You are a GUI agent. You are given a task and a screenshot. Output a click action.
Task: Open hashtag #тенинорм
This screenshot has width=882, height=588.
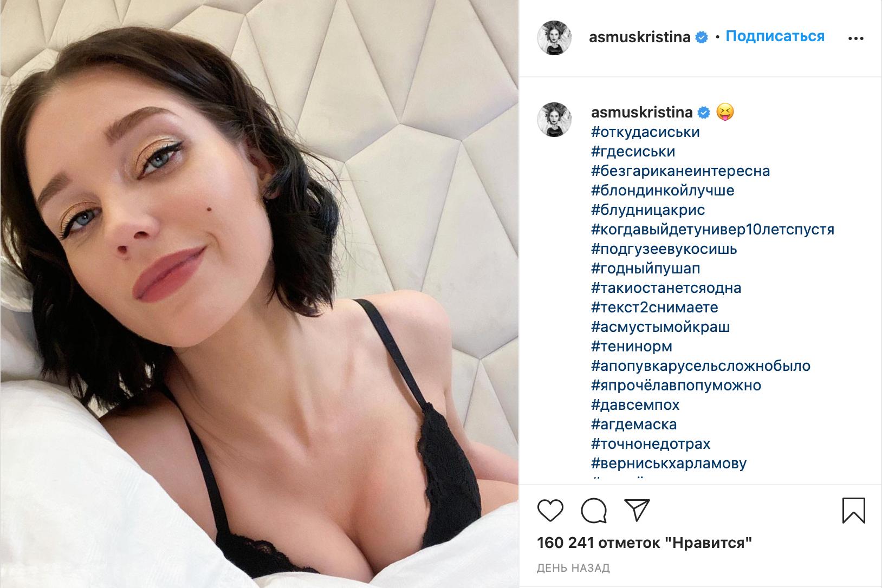click(x=632, y=347)
